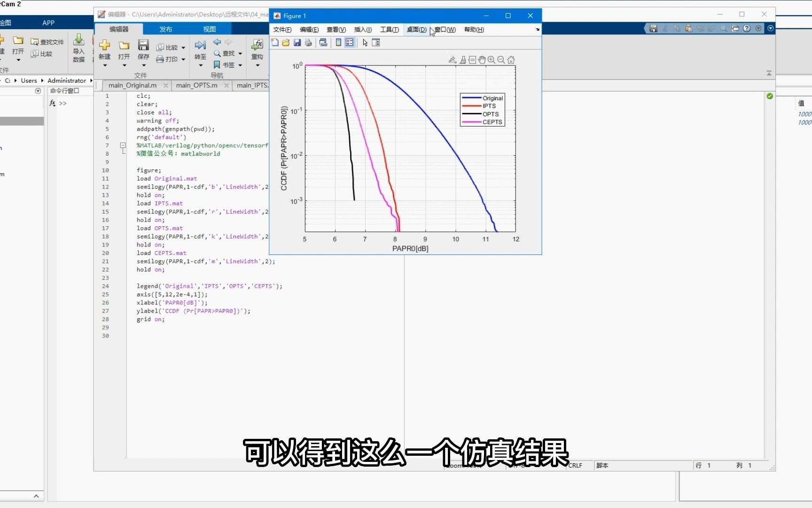Click the quick-access save icon at top right

(653, 28)
